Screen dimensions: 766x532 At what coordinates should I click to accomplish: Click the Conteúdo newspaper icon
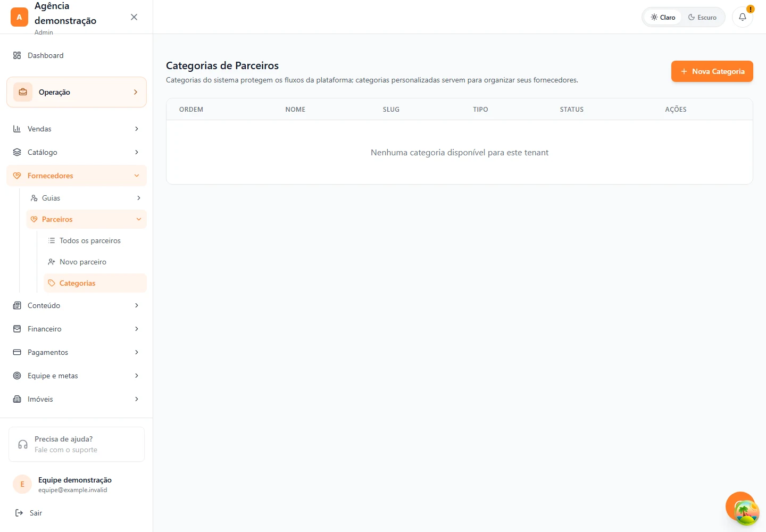(x=17, y=305)
